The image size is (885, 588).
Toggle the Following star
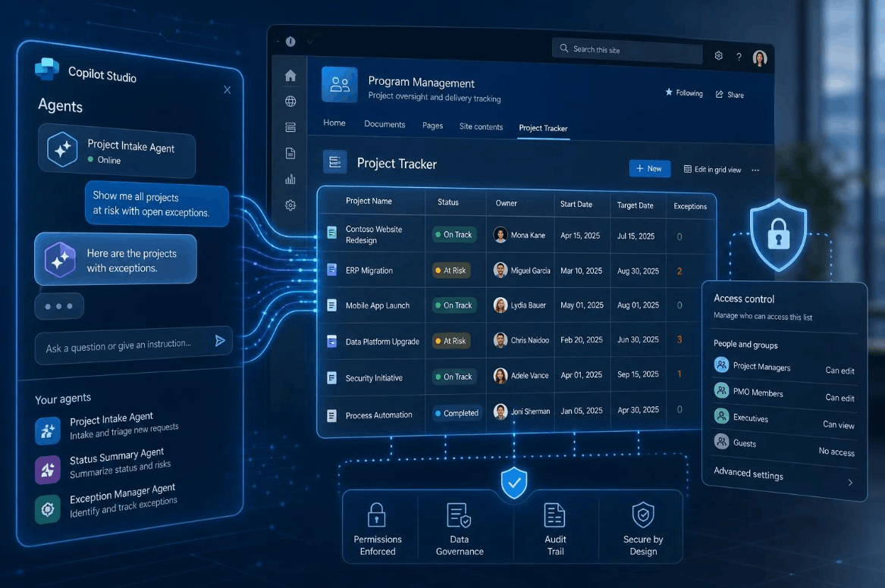669,92
